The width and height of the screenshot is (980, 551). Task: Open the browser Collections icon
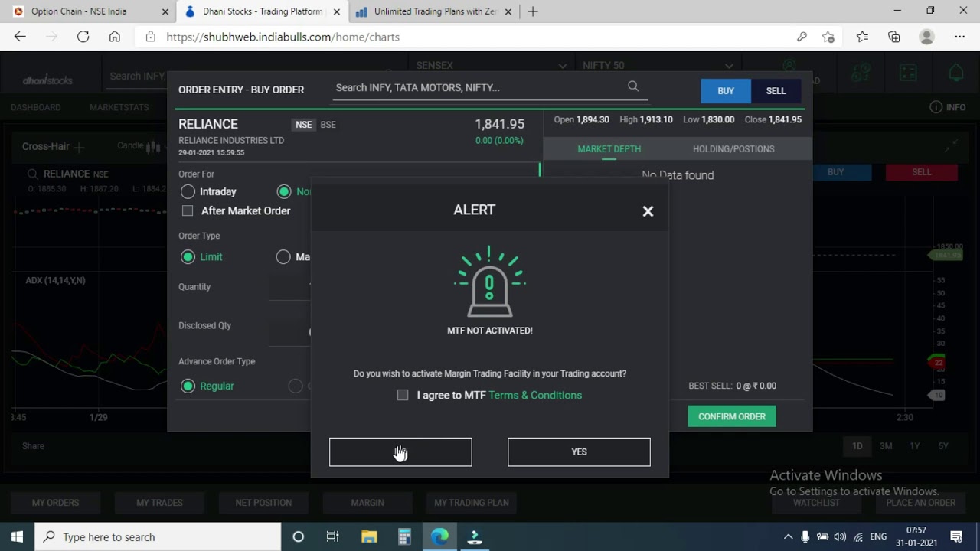click(893, 37)
